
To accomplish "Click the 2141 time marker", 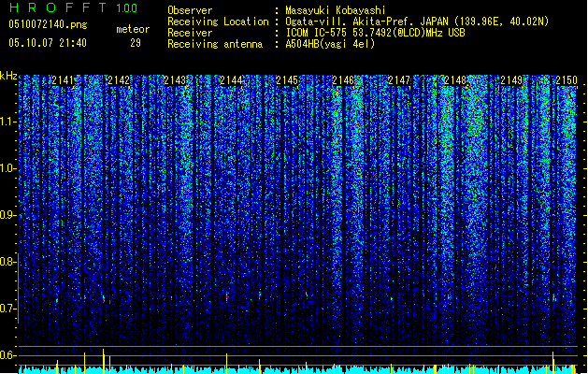I will pos(63,80).
